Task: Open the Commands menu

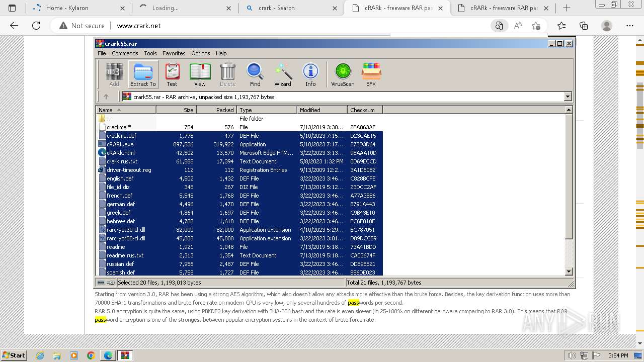Action: (125, 53)
